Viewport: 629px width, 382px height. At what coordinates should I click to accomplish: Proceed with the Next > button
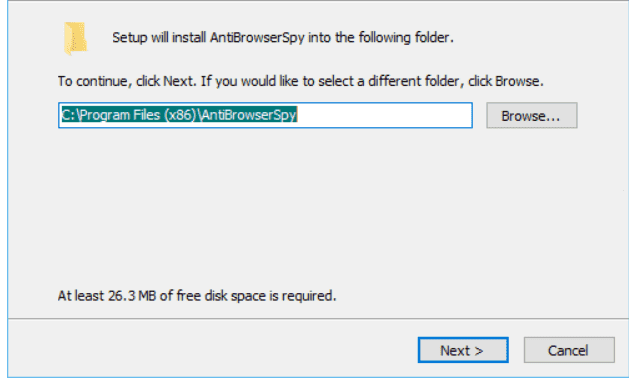pos(463,350)
